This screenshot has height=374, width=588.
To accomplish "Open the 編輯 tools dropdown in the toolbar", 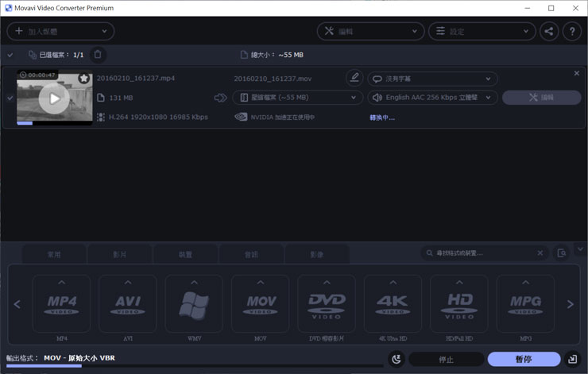I will point(370,32).
